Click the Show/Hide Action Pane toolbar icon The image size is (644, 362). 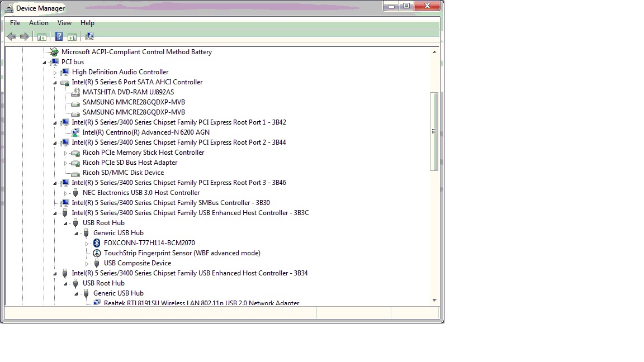coord(72,37)
